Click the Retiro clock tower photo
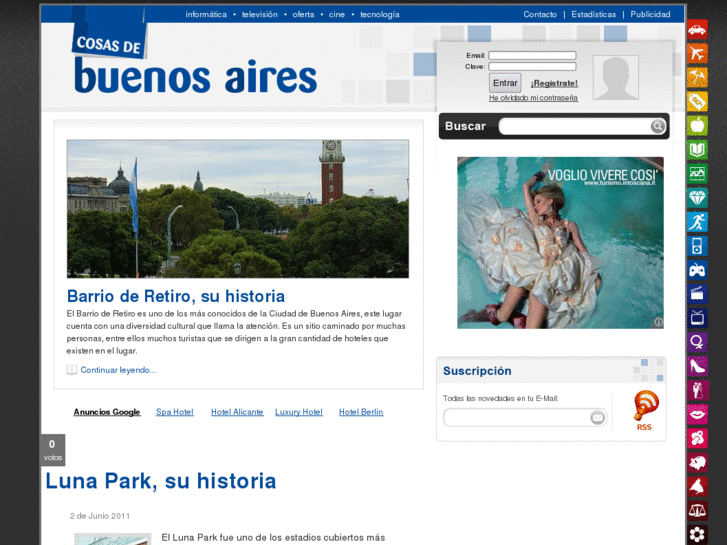Viewport: 727px width, 545px height. (x=238, y=209)
